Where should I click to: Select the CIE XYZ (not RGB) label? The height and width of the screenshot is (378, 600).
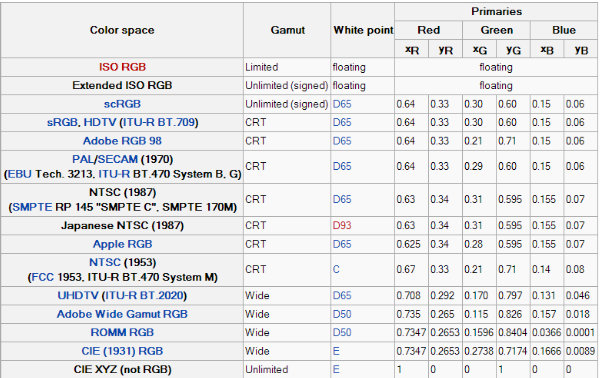click(x=122, y=370)
